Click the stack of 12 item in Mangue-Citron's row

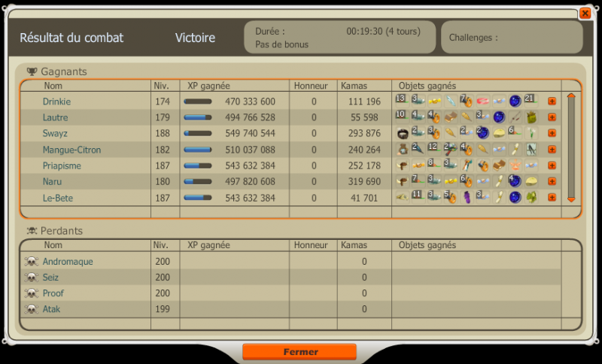434,150
